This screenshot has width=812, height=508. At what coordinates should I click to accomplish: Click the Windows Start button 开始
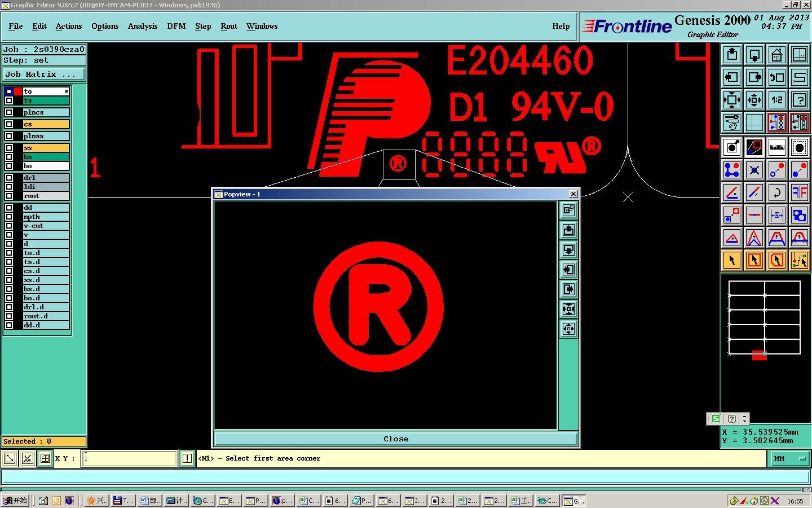15,501
